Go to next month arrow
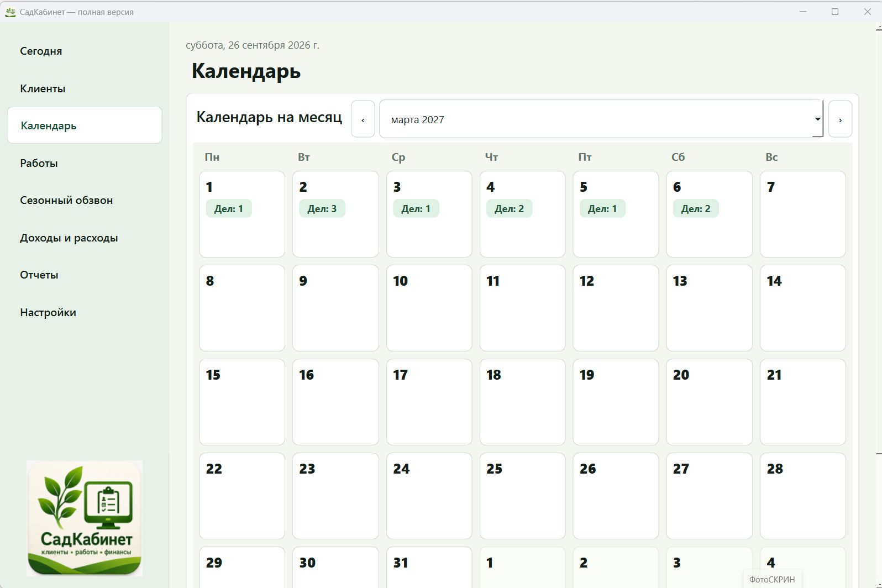The image size is (882, 588). (840, 119)
